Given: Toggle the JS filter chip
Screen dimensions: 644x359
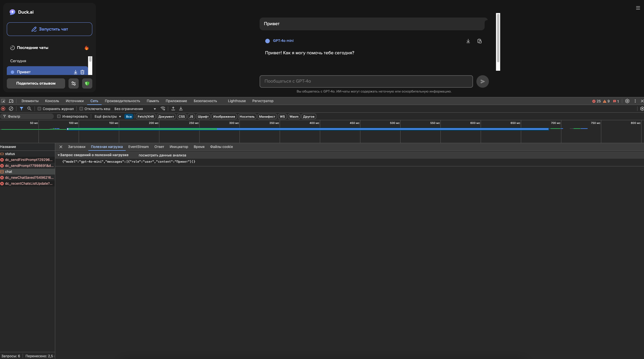Looking at the screenshot, I should pyautogui.click(x=191, y=117).
